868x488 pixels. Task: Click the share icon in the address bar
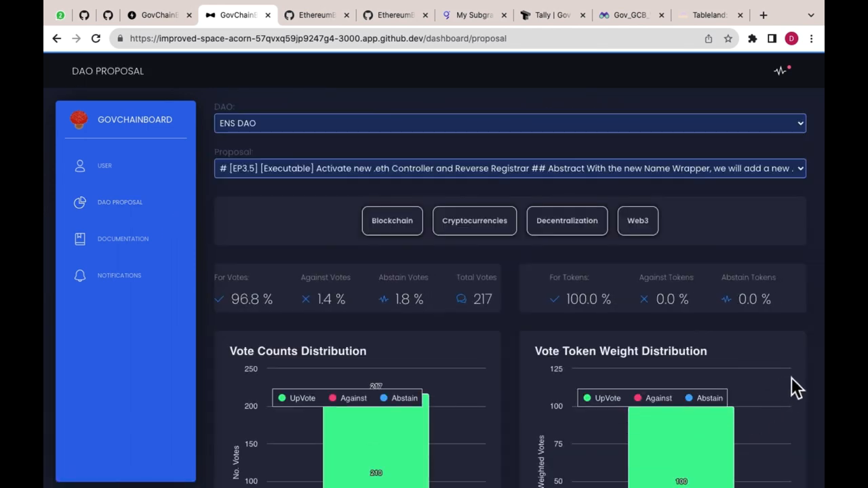[709, 39]
